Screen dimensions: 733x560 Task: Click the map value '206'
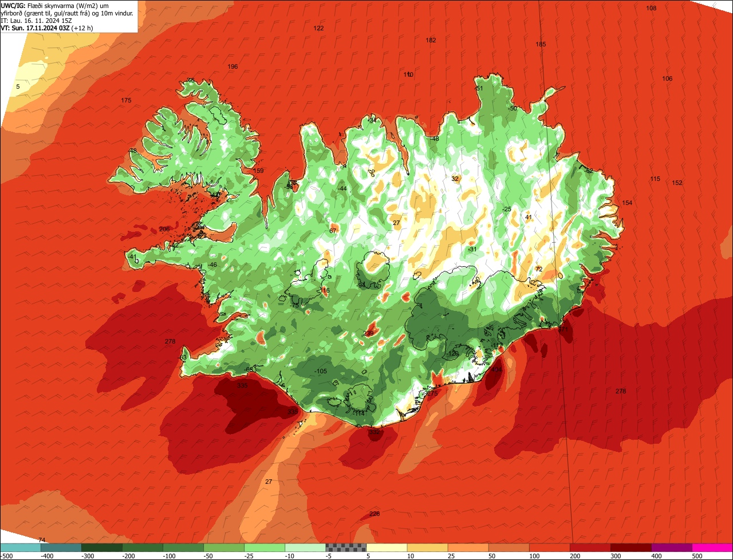click(164, 229)
